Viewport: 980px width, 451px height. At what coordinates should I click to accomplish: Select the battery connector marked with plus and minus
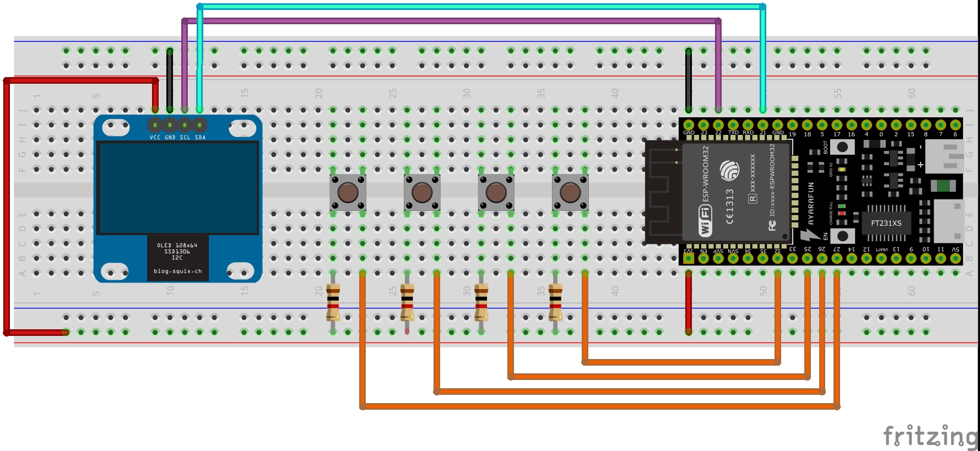click(944, 156)
